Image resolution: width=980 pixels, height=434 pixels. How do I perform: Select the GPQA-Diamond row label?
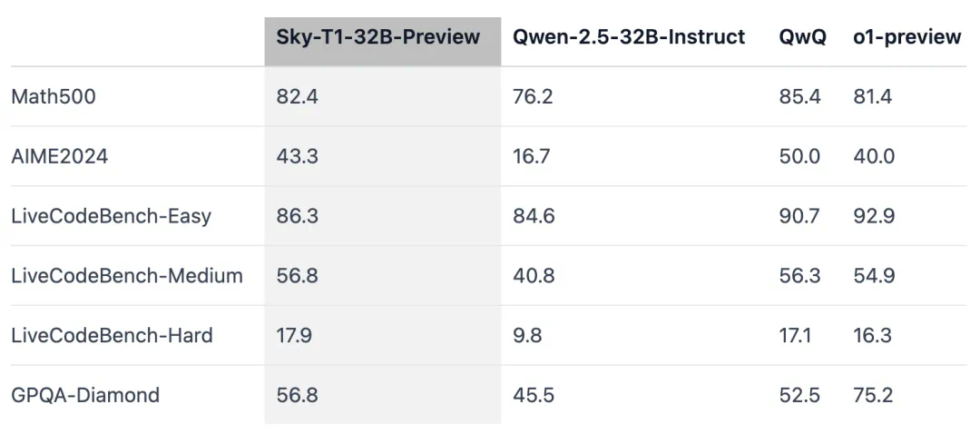click(85, 396)
